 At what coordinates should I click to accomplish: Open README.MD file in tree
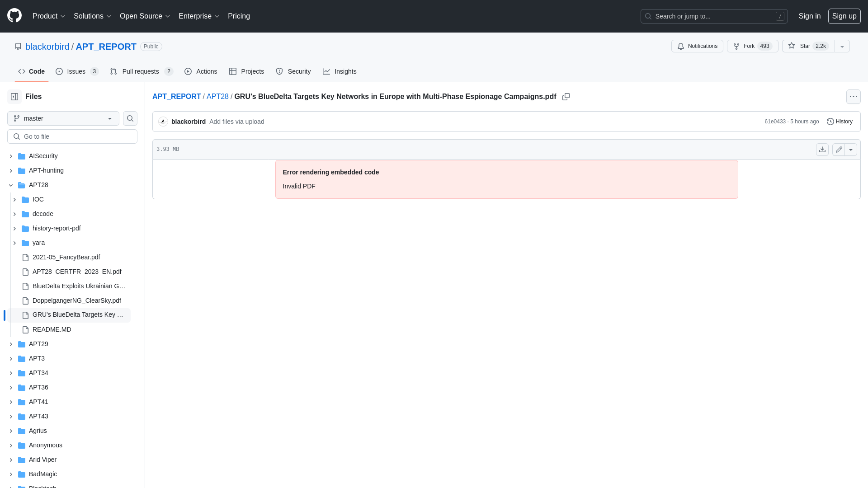click(52, 329)
